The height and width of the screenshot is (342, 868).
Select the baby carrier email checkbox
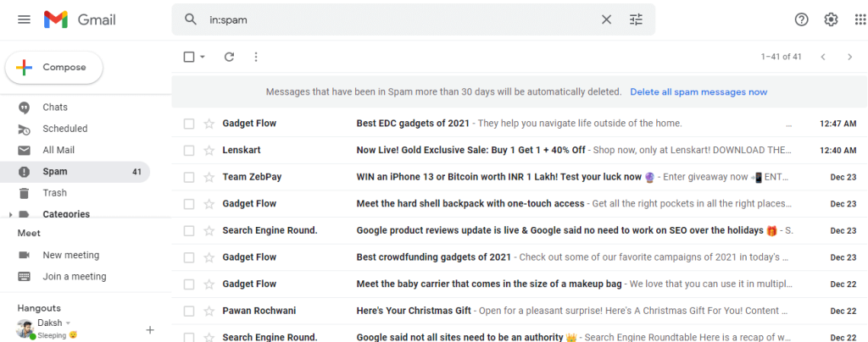coord(189,284)
